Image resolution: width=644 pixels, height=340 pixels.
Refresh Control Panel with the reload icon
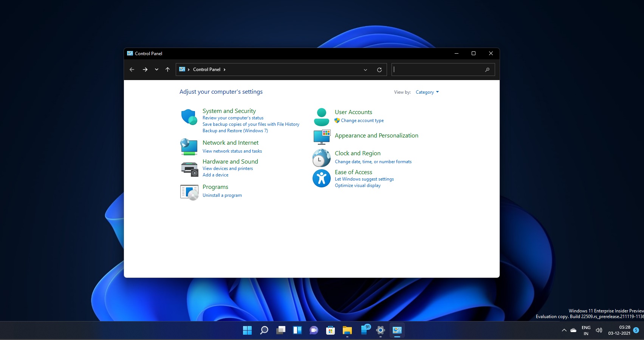(379, 70)
